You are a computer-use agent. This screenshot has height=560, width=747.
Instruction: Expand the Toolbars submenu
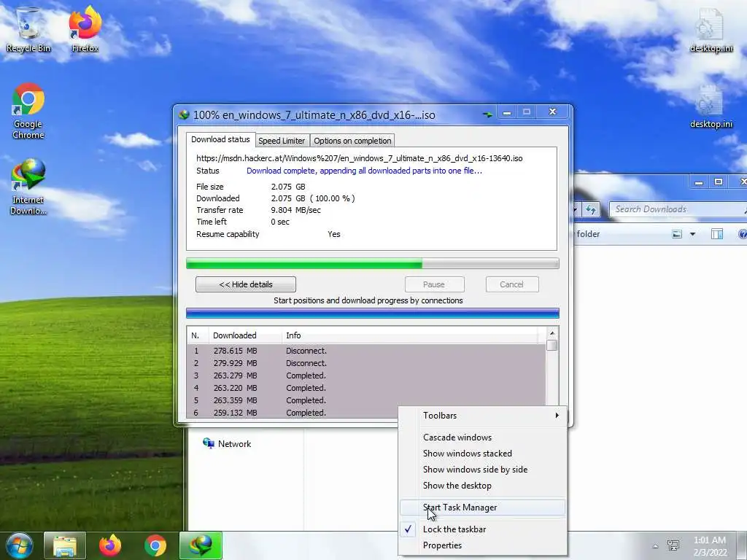(x=483, y=415)
